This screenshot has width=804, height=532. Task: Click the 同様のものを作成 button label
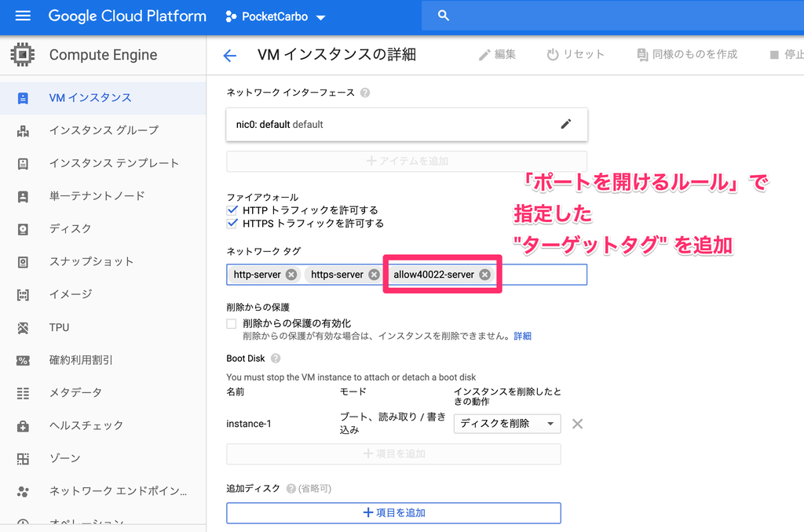pos(695,54)
